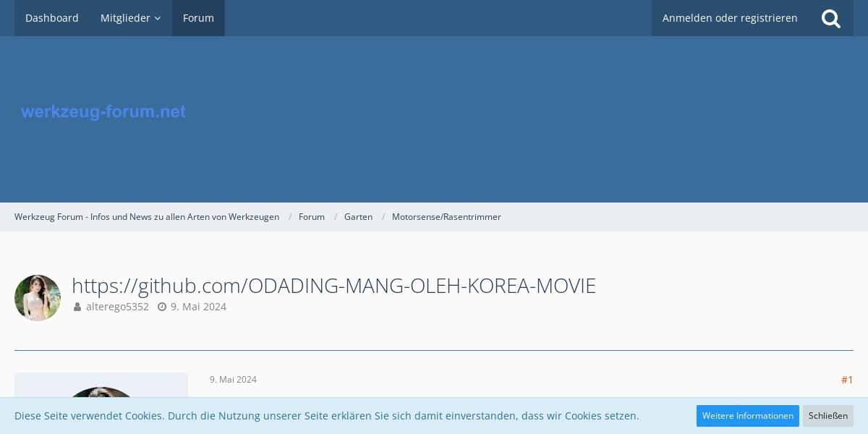Open Werkzeug Forum home breadcrumb link
Screen dimensions: 868x434
pos(147,217)
